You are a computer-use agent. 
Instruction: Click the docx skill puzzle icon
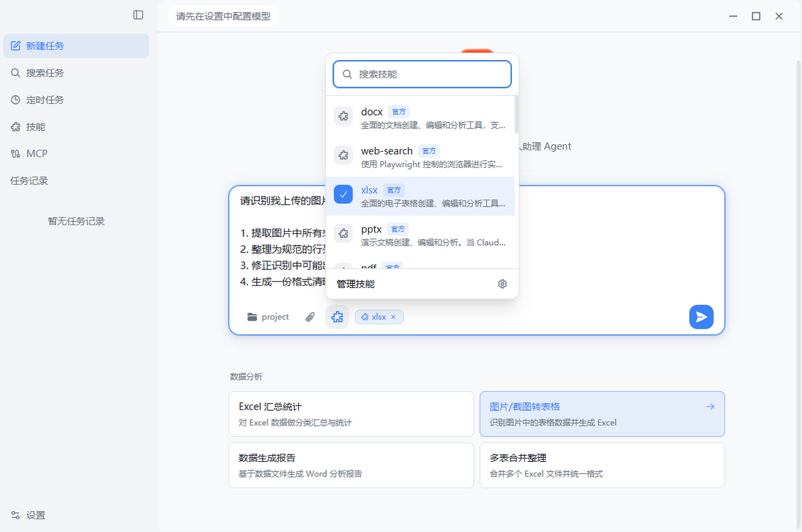(344, 116)
